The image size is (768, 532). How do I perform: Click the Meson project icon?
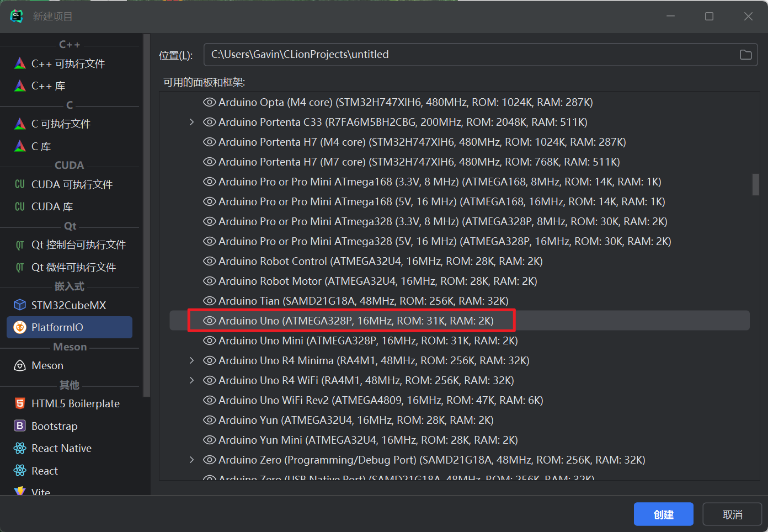(20, 365)
